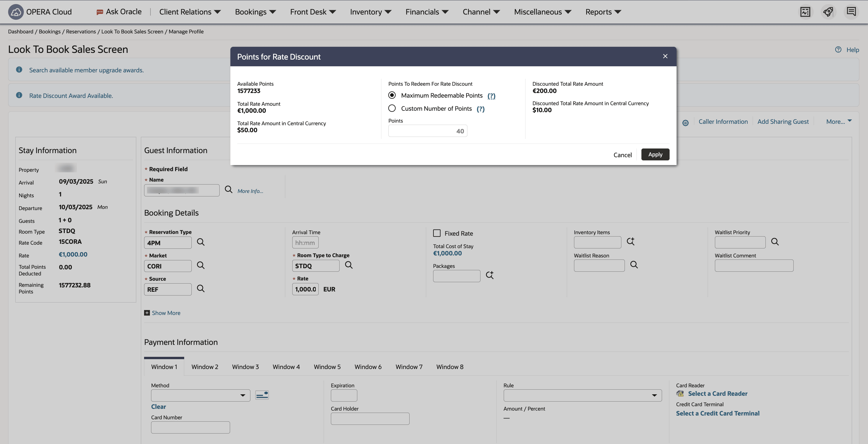The width and height of the screenshot is (868, 444).
Task: Search Waitlist Reason lookup icon
Action: [634, 265]
